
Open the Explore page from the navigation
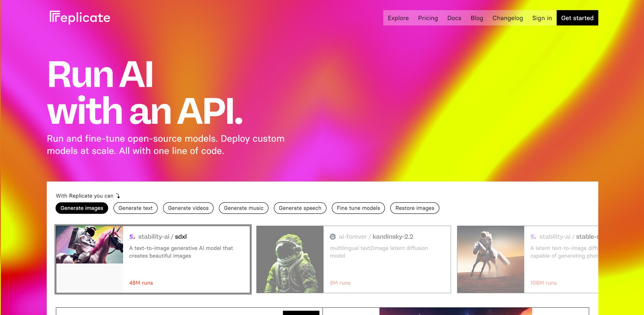click(398, 18)
